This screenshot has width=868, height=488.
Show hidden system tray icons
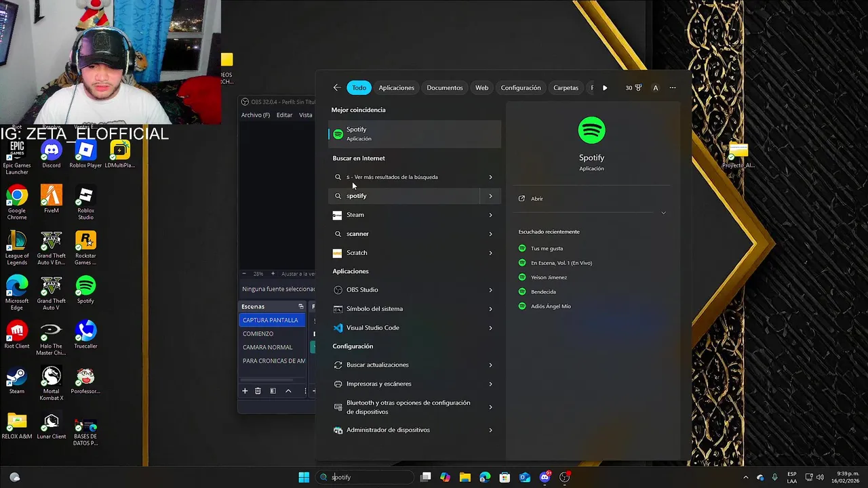pyautogui.click(x=745, y=477)
